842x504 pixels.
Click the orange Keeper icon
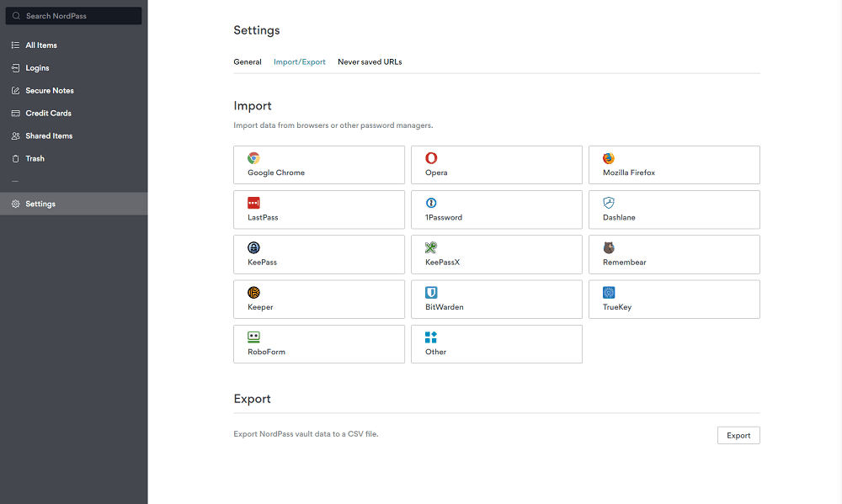click(x=253, y=293)
